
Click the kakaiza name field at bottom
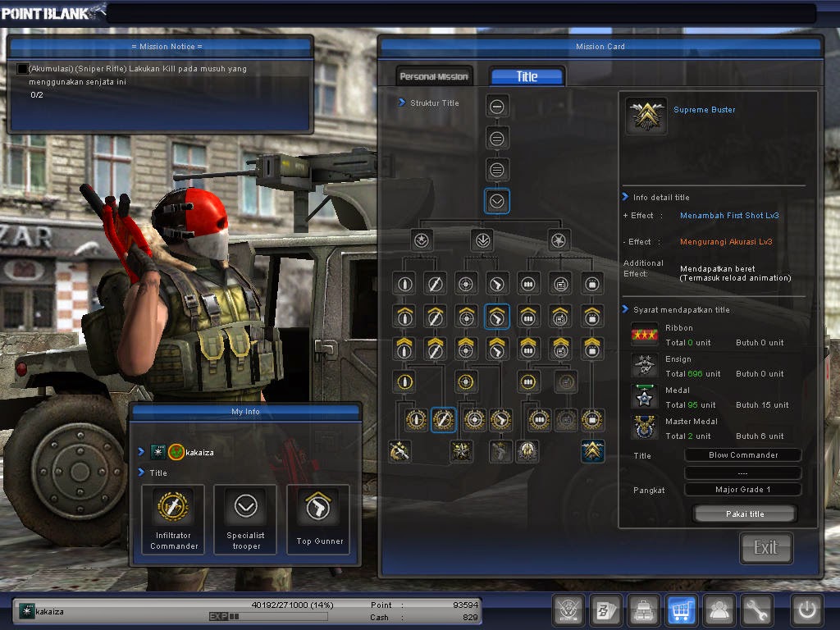(x=49, y=610)
